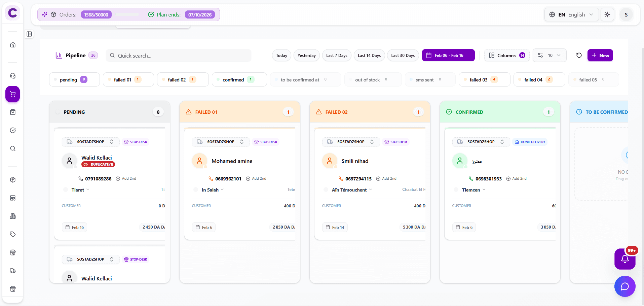Viewport: 644px width, 306px height.
Task: Click the sidebar search icon
Action: [12, 148]
